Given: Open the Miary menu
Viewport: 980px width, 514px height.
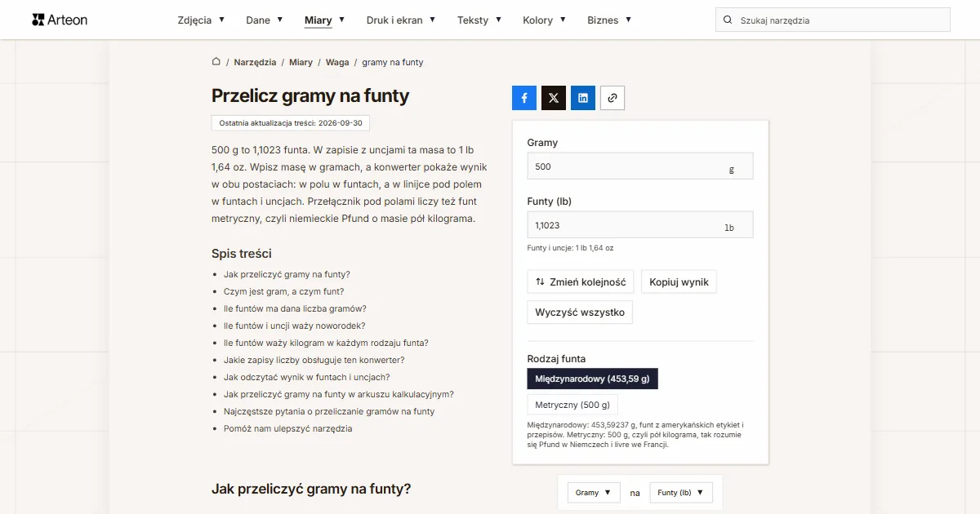Looking at the screenshot, I should [x=324, y=20].
